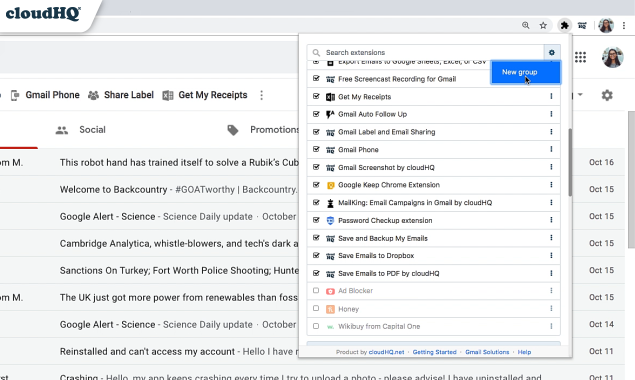Uncheck Free Screencast Recording for Gmail
This screenshot has width=635, height=380.
pyautogui.click(x=316, y=79)
